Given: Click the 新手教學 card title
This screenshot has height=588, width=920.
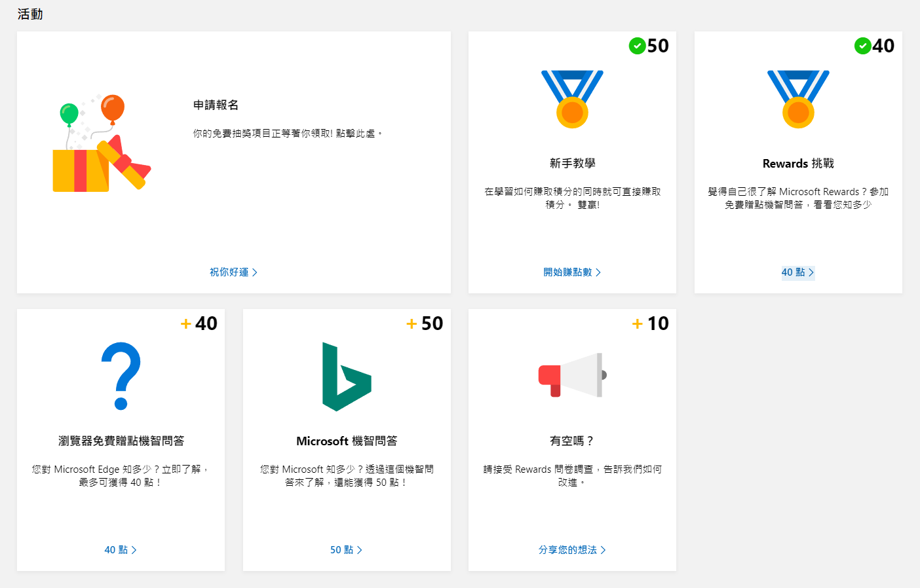Looking at the screenshot, I should point(572,164).
